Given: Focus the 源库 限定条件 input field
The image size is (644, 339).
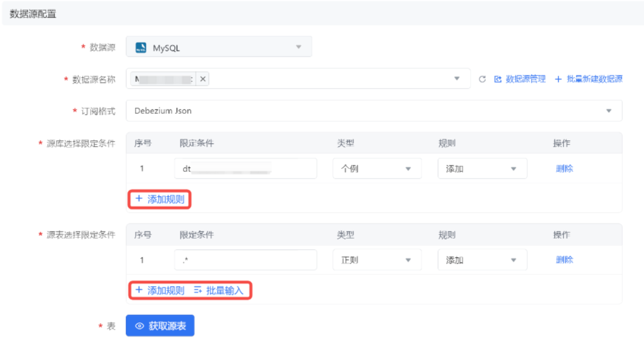Looking at the screenshot, I should pyautogui.click(x=245, y=169).
